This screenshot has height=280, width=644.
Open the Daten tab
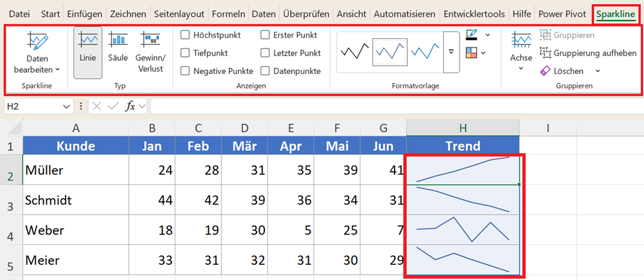(264, 14)
